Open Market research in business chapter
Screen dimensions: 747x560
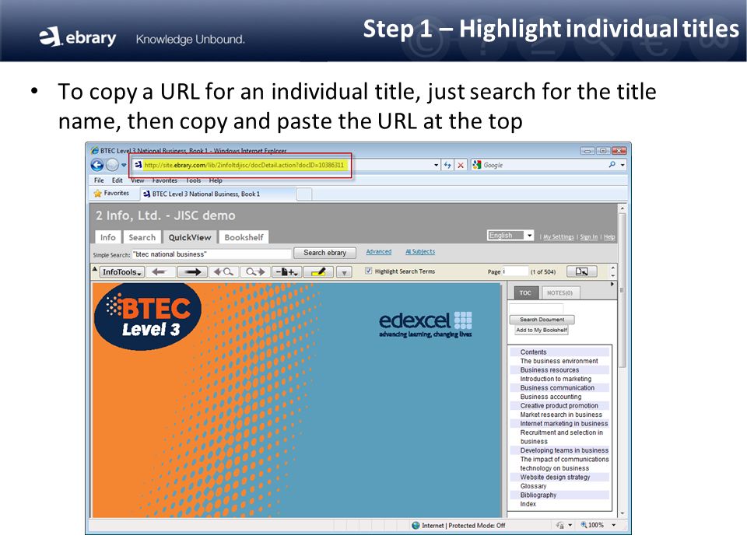pos(561,415)
